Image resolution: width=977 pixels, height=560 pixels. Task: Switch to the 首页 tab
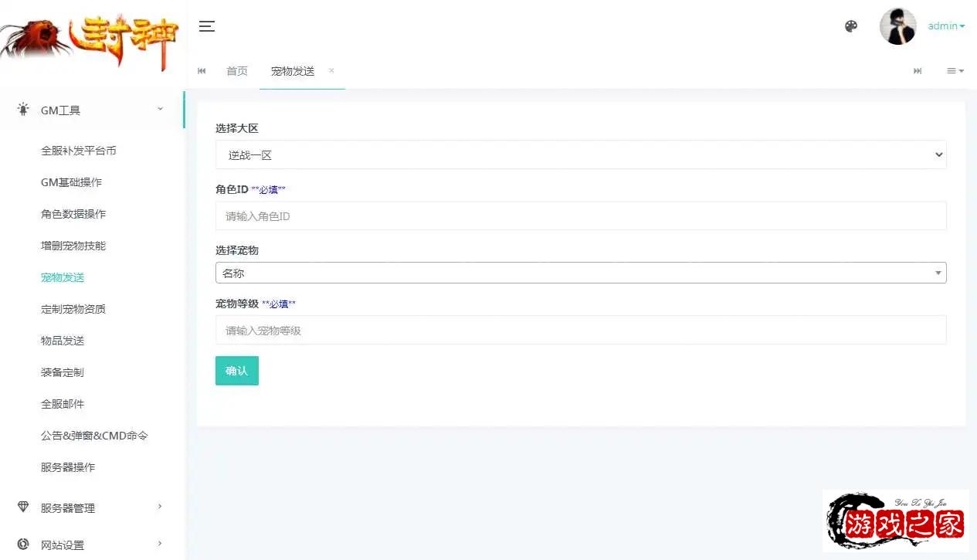pos(237,71)
